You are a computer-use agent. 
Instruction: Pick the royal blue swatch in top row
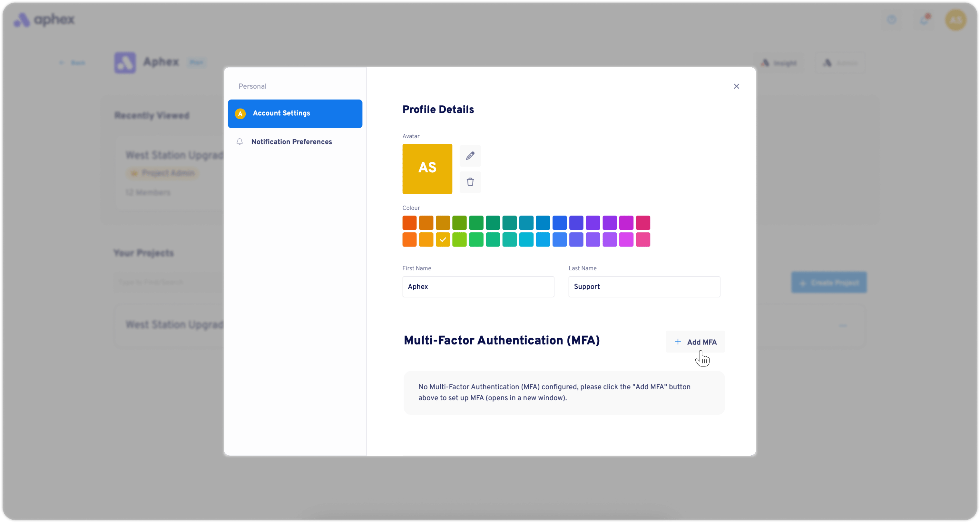tap(560, 223)
